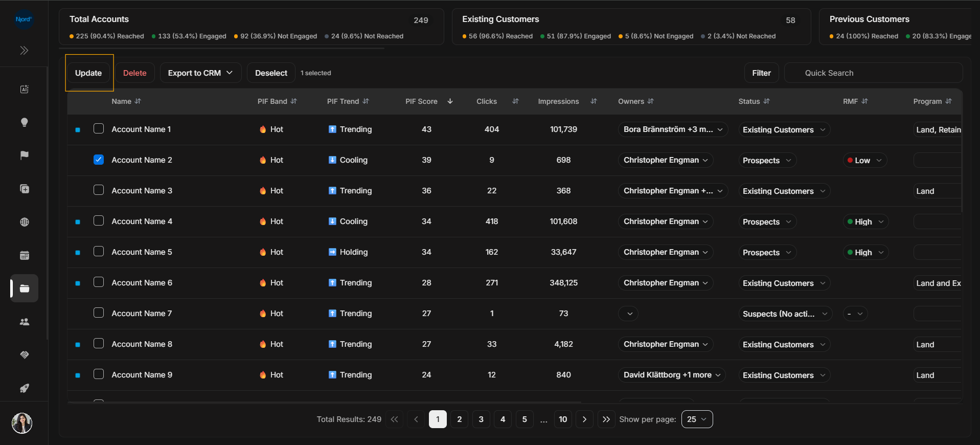The height and width of the screenshot is (445, 980).
Task: Expand the sidebar with double chevron icon
Action: pos(24,50)
